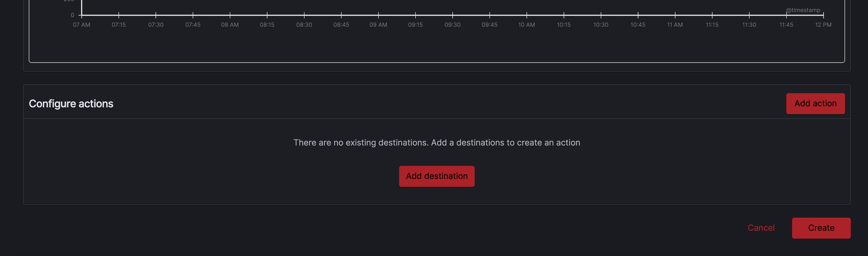Viewport: 868px width, 256px height.
Task: Click the 10:15 time axis label
Action: [563, 24]
